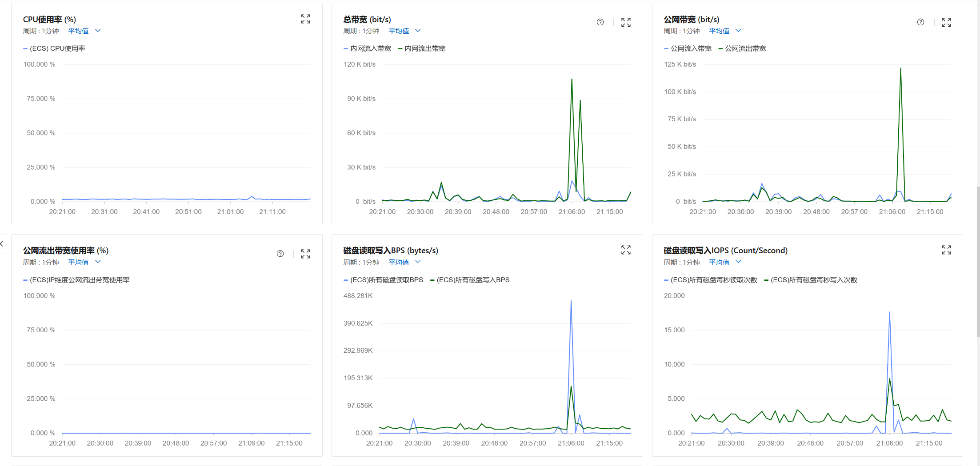Open 平均值 dropdown in 公网流出带宽使用率 chart
The image size is (980, 466).
(x=84, y=262)
